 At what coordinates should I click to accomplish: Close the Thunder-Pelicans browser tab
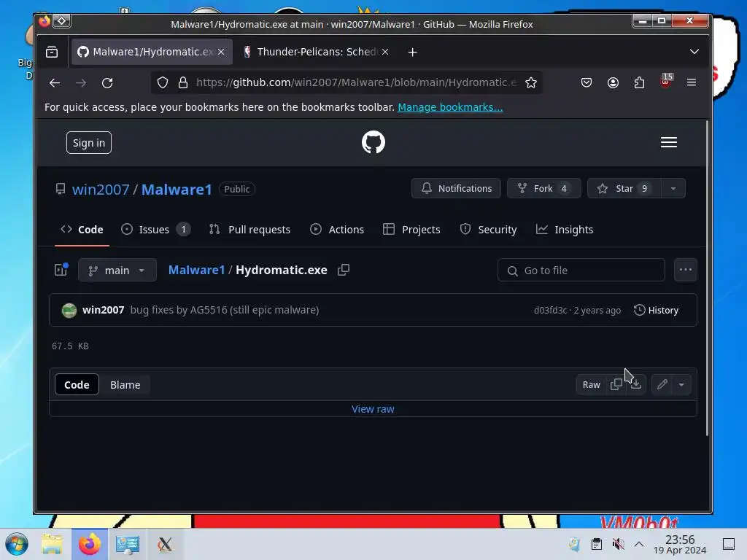385,52
